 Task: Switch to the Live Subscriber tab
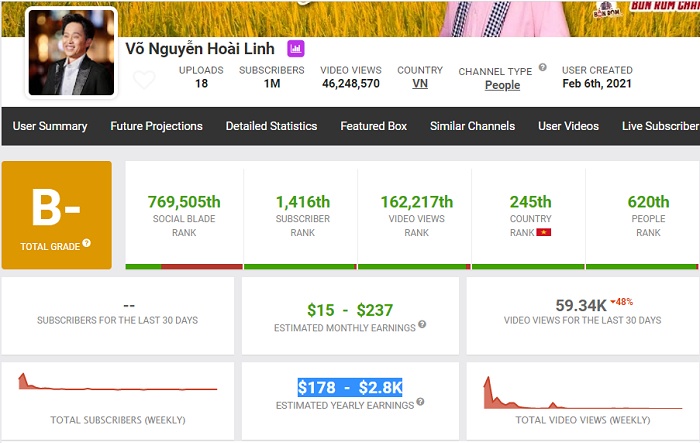click(660, 126)
